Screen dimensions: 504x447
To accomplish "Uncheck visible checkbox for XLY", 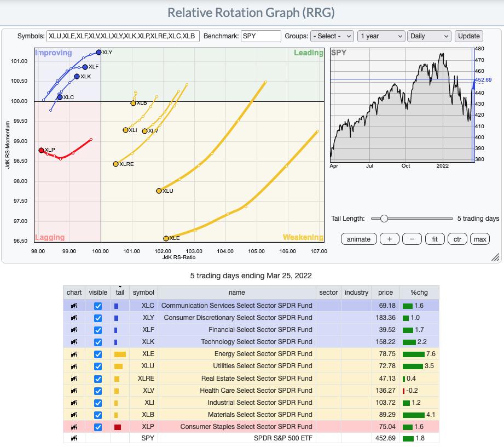I will (98, 318).
